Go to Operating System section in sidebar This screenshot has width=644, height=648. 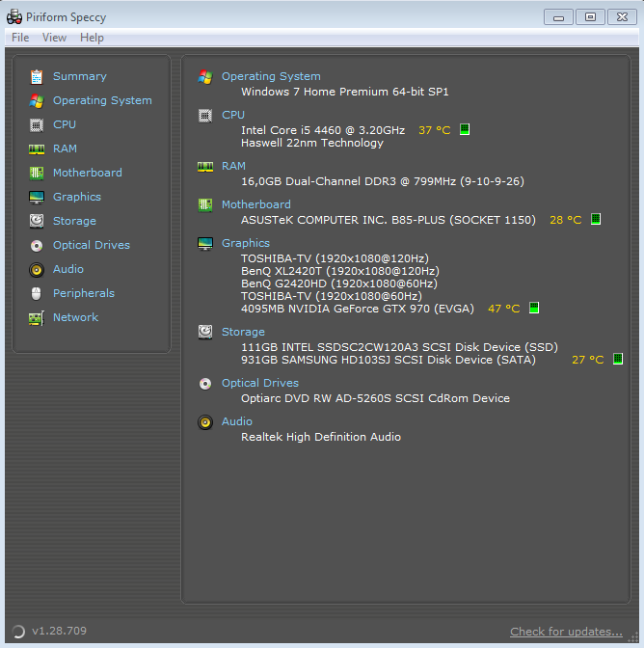102,101
